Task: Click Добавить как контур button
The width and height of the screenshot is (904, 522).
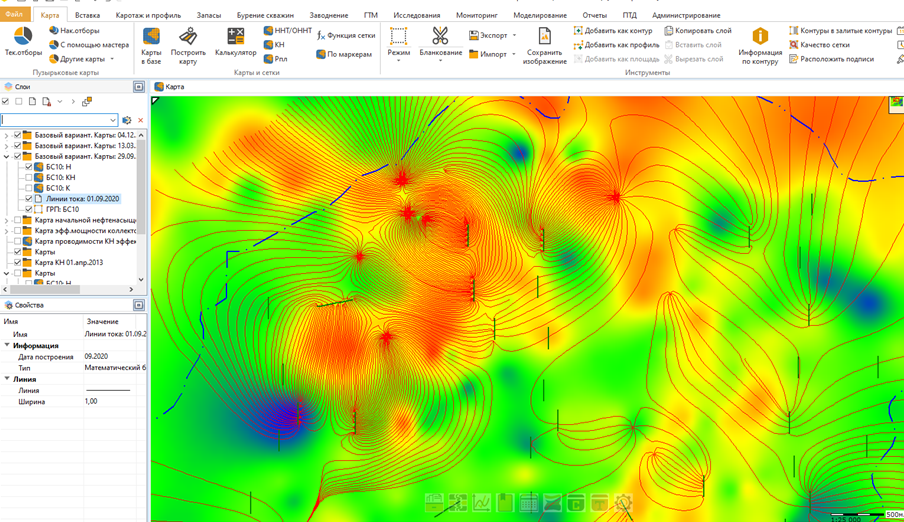Action: tap(613, 31)
